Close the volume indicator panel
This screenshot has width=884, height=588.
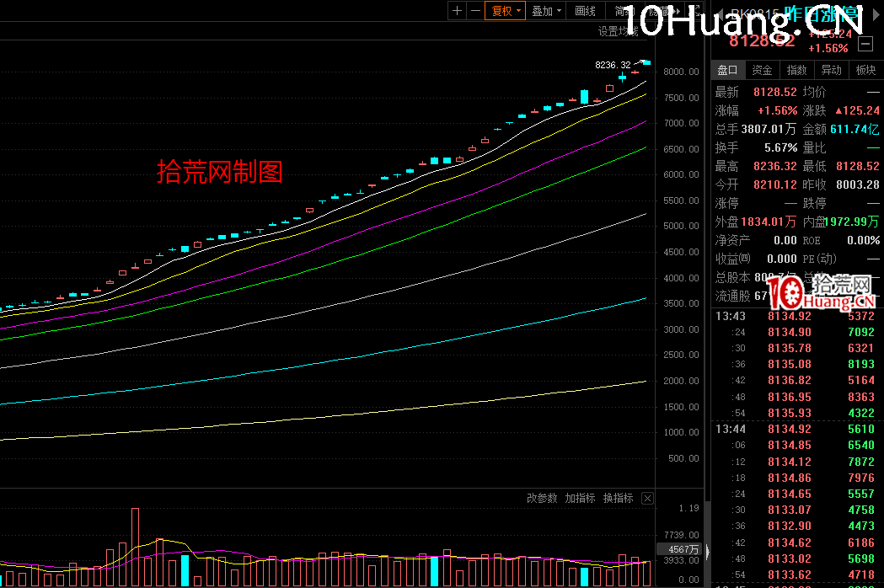click(648, 498)
